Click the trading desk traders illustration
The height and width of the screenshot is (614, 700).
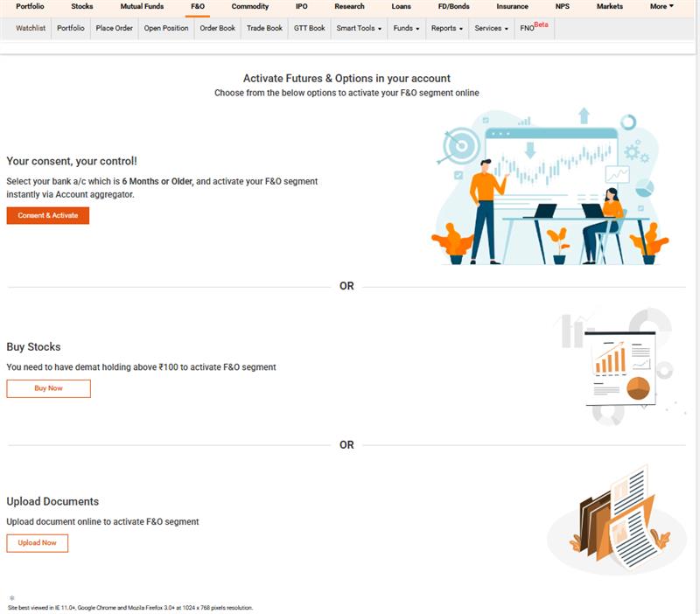point(549,188)
